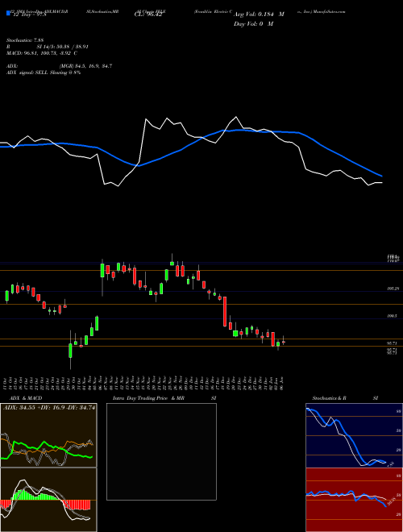
Task: Click the 'Day Vol: 0 M' label
Action: pyautogui.click(x=253, y=24)
